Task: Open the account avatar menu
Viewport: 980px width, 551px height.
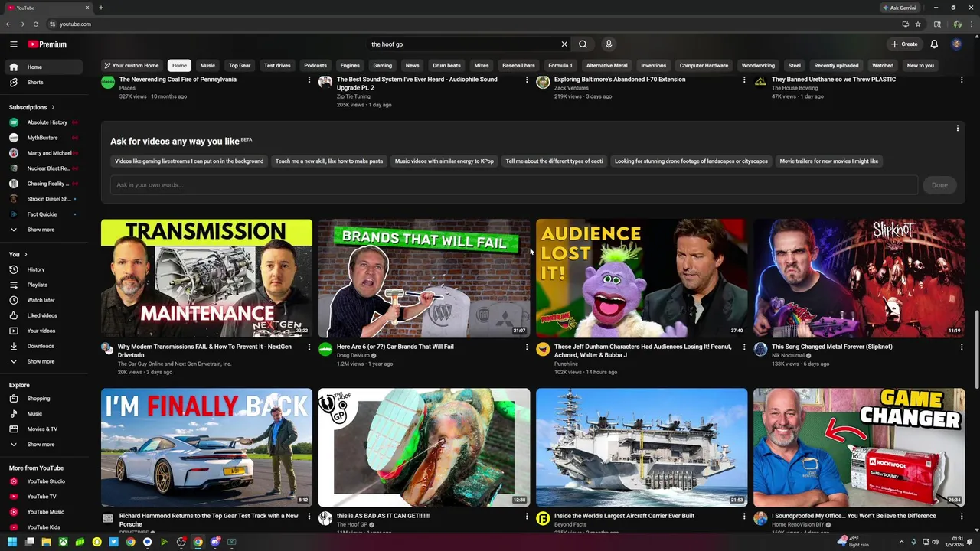Action: click(956, 44)
